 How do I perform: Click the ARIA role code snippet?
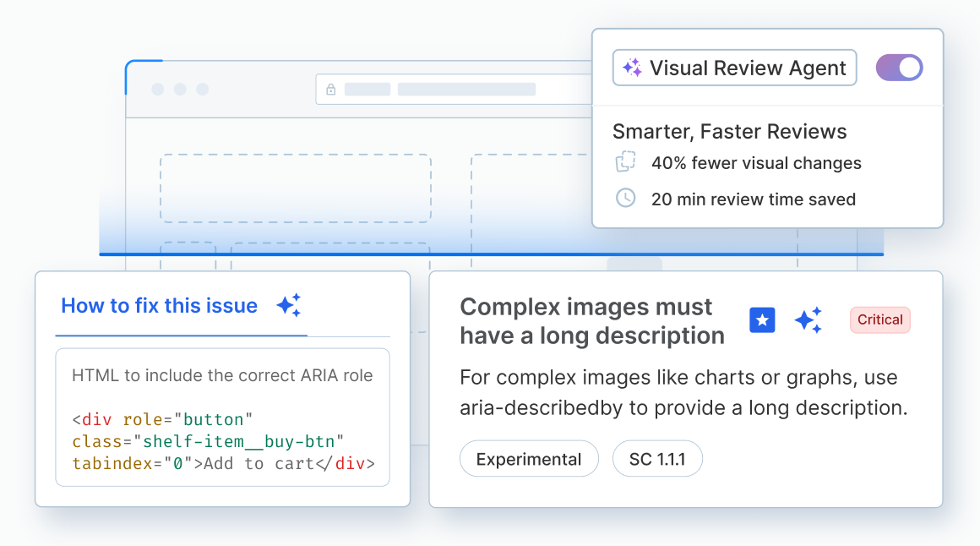click(222, 440)
